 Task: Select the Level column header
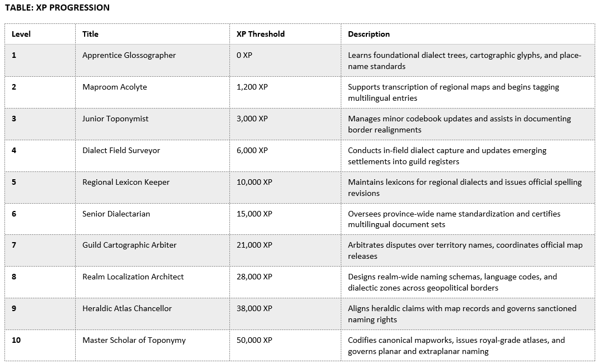click(21, 34)
